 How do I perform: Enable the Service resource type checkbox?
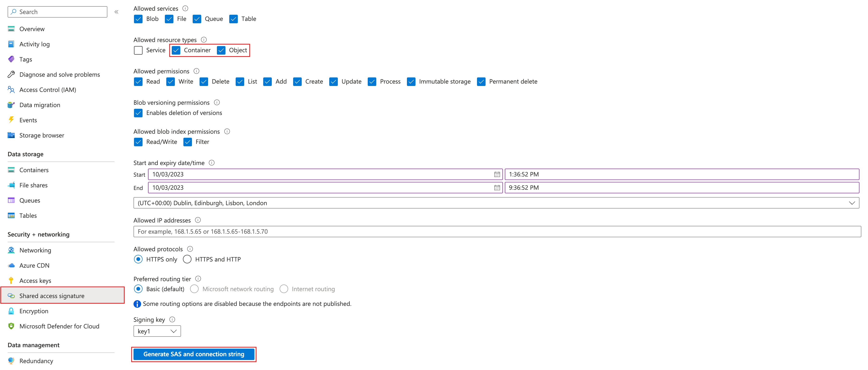(x=138, y=50)
